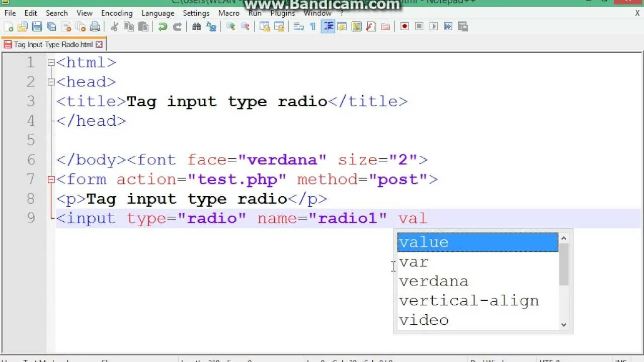This screenshot has width=644, height=362.
Task: Click the Open file toolbar icon
Action: (23, 27)
